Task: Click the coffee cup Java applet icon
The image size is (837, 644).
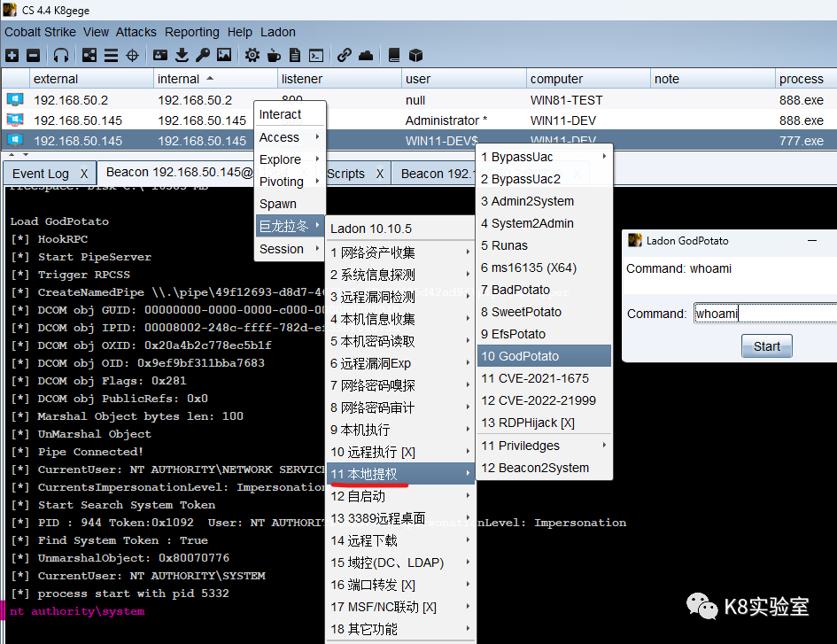Action: [x=274, y=55]
